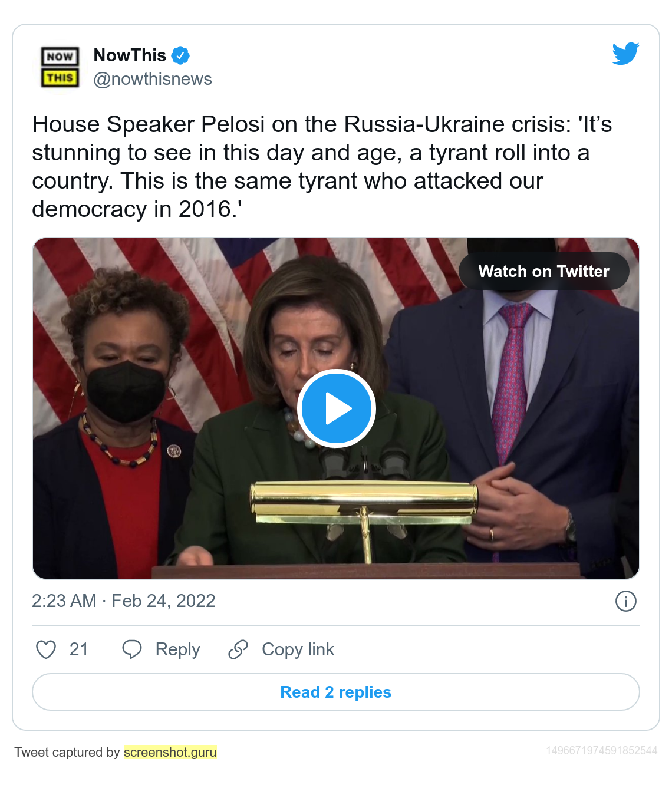672x785 pixels.
Task: Click the info circle icon
Action: click(625, 601)
